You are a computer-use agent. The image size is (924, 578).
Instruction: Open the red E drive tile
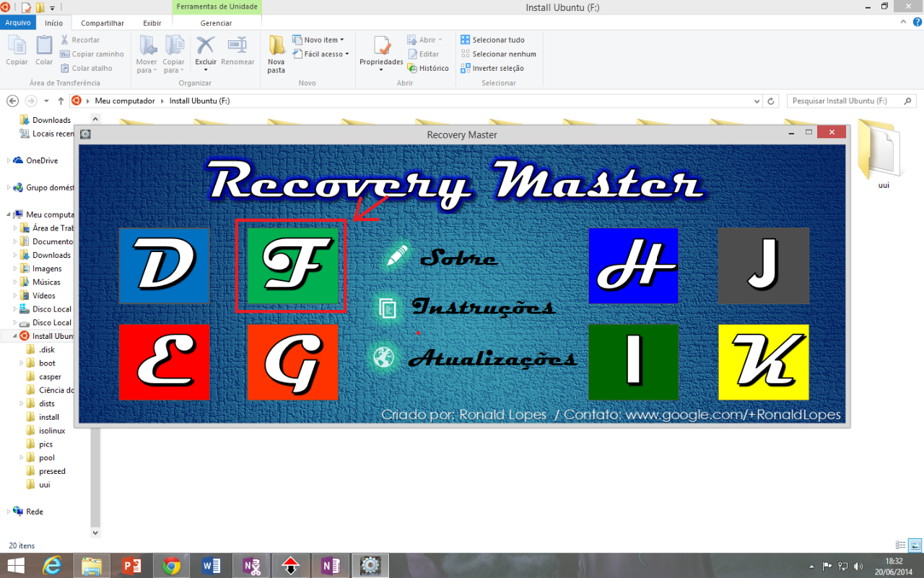click(164, 362)
